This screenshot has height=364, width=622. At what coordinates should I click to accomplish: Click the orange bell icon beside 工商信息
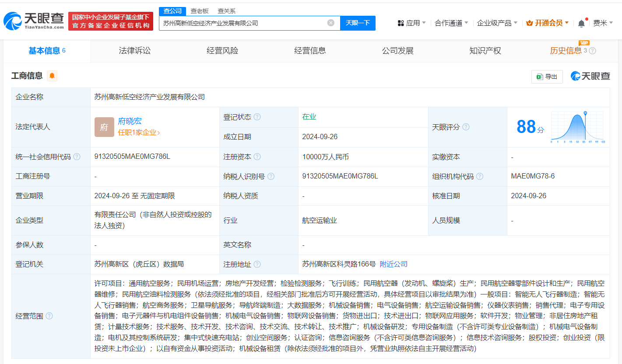point(52,76)
